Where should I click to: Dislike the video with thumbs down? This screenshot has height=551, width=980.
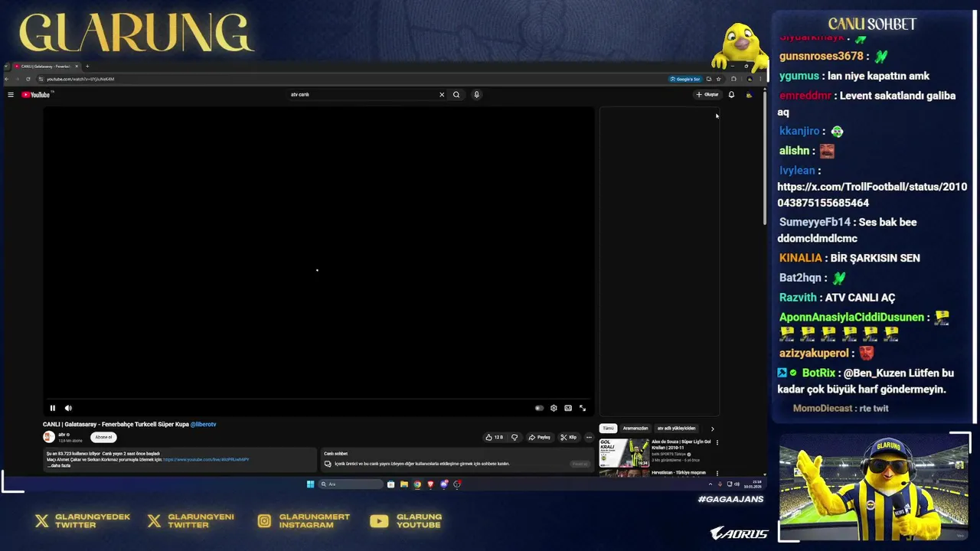[514, 437]
